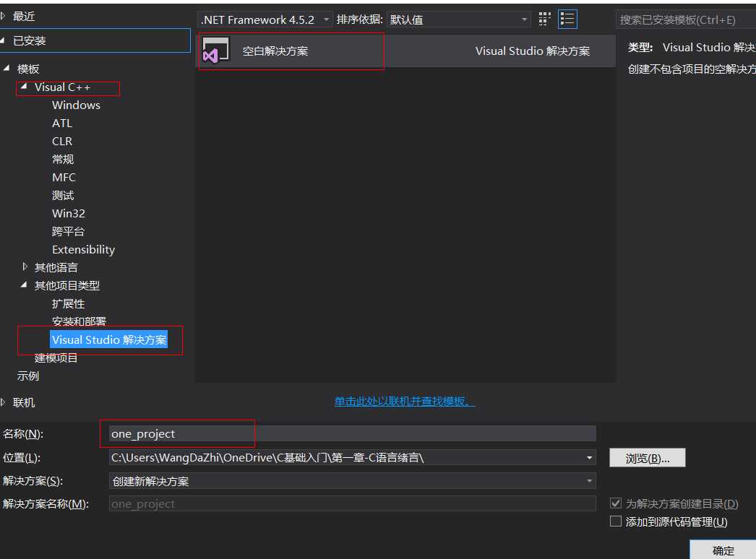Click the blank solution template icon
The width and height of the screenshot is (756, 559).
pyautogui.click(x=215, y=50)
